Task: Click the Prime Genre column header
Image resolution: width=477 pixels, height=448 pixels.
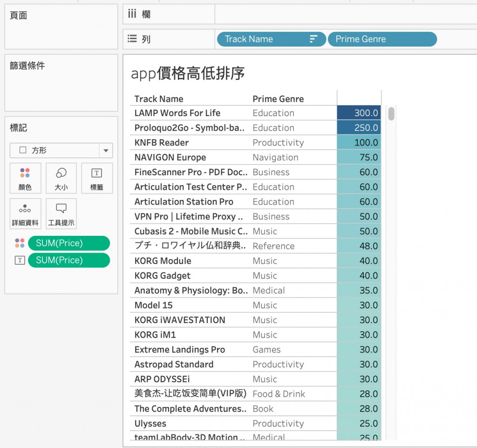Action: [278, 99]
